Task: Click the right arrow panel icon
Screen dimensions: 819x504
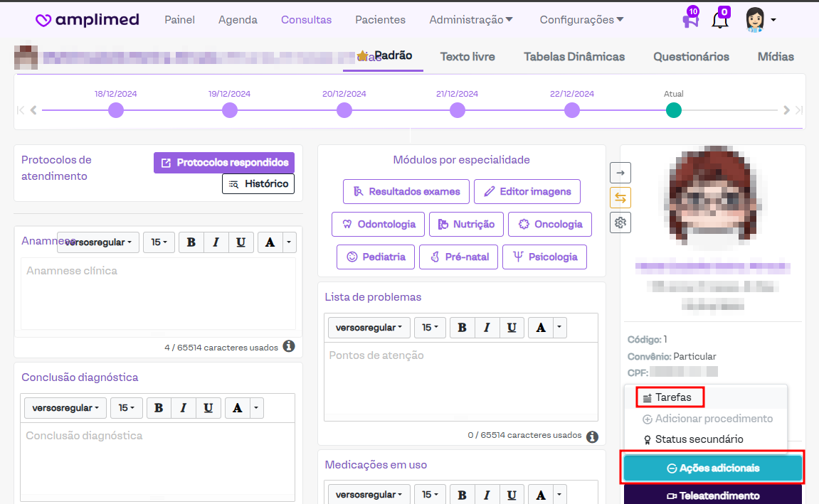Action: pos(620,173)
